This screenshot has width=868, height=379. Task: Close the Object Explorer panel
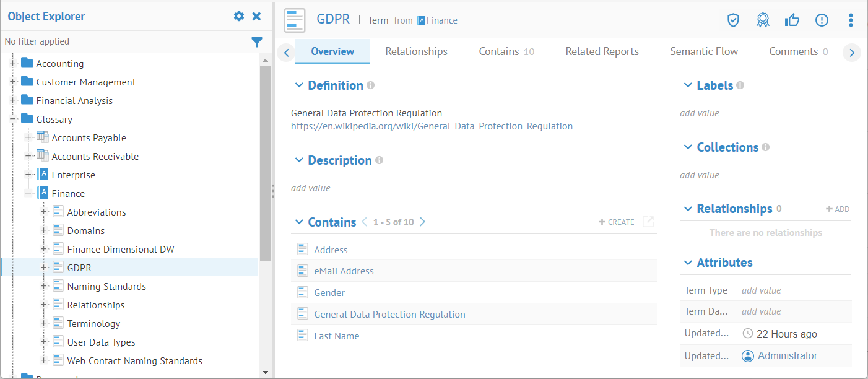pos(256,16)
